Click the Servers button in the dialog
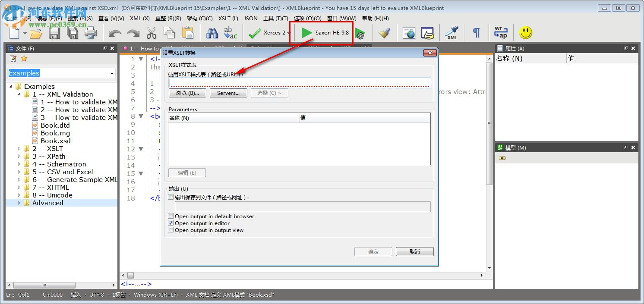The image size is (644, 304). click(x=228, y=93)
